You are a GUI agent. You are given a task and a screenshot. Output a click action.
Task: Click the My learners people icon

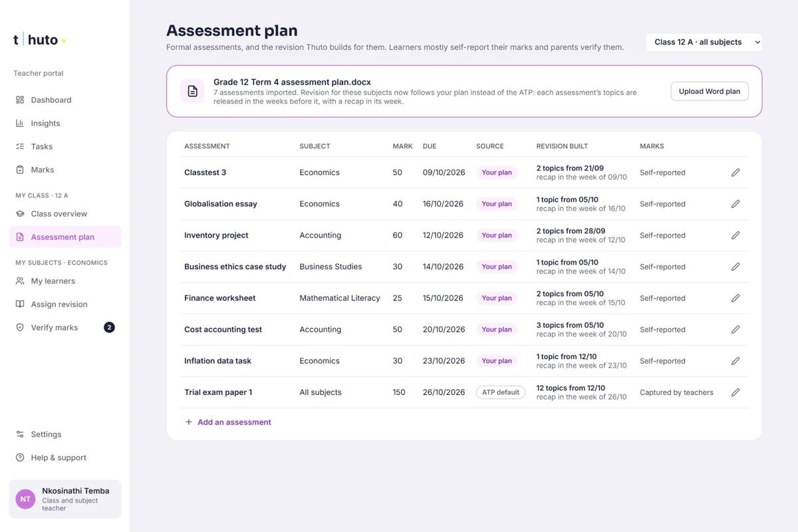20,281
